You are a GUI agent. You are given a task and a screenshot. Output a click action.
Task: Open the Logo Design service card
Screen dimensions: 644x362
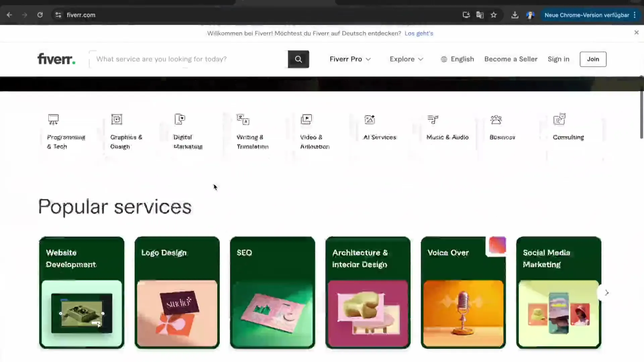point(177,292)
